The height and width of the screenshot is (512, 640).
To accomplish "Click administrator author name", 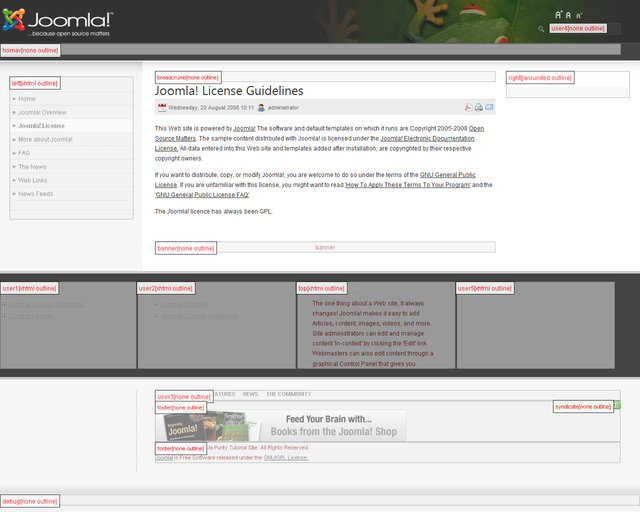I will (x=283, y=108).
